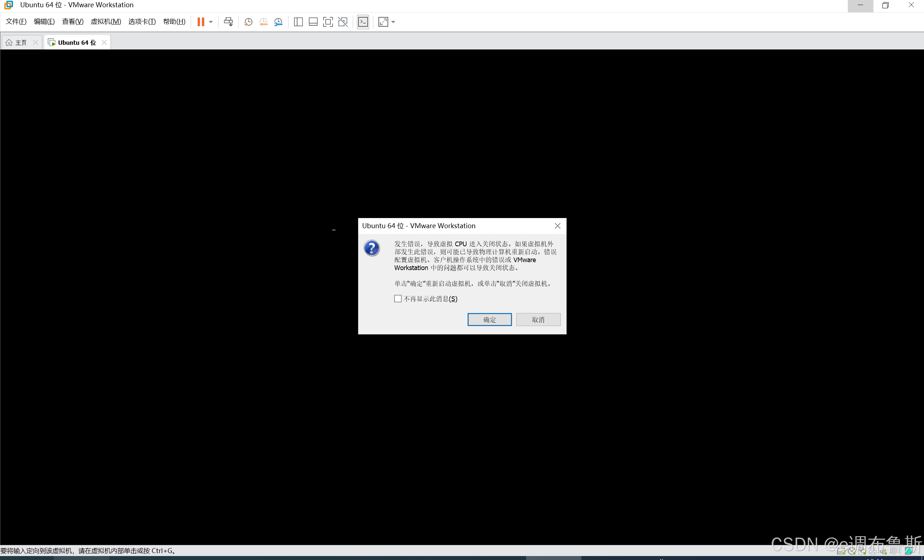924x560 pixels.
Task: Click the CD/DVD drive status bar icon
Action: pos(852,551)
